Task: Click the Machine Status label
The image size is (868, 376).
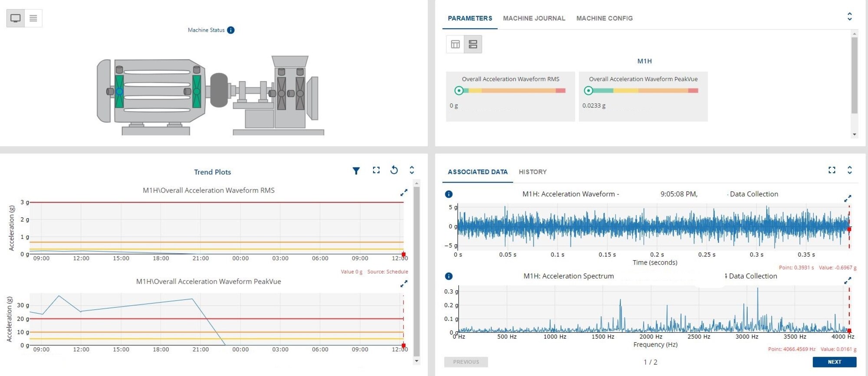Action: coord(206,30)
